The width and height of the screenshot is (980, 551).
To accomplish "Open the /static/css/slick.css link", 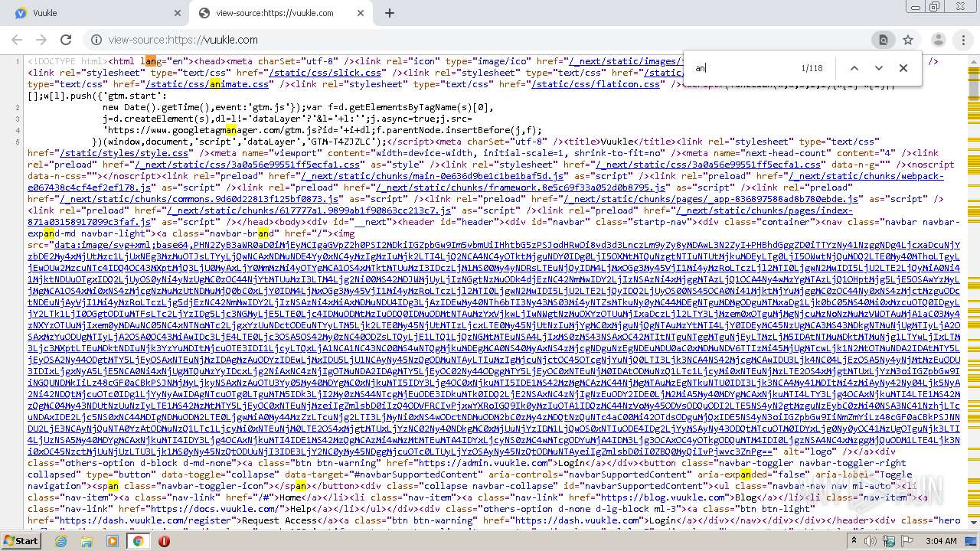I will point(315,73).
